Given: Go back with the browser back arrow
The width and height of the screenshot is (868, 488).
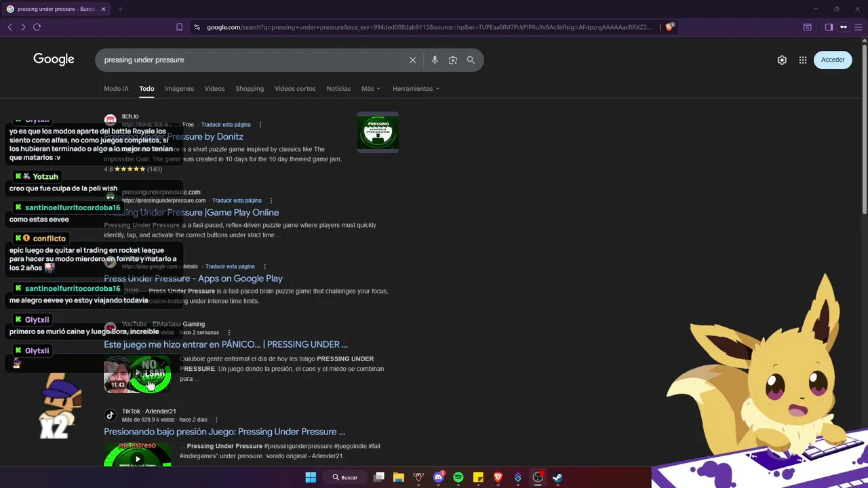Looking at the screenshot, I should tap(9, 27).
